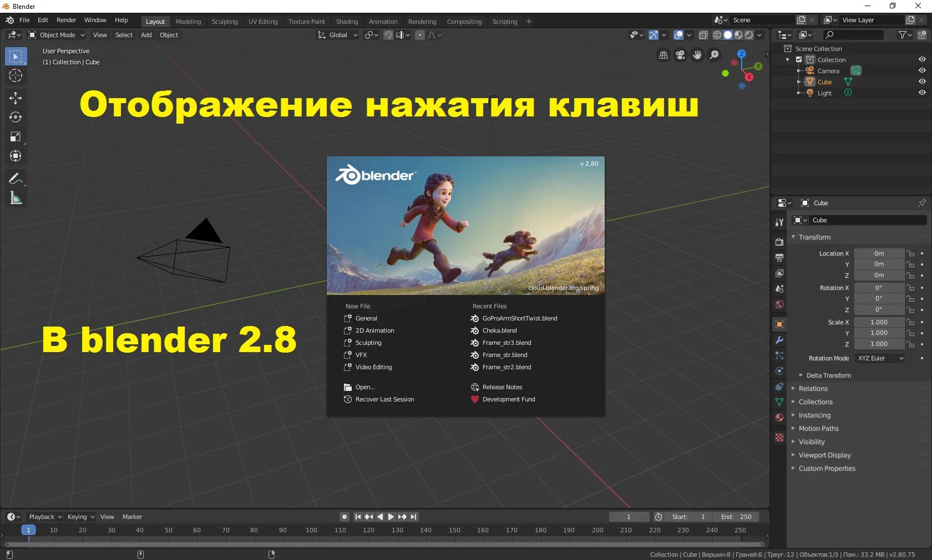Open the Rotation Mode XYZ Euler dropdown
Image resolution: width=932 pixels, height=560 pixels.
[x=879, y=358]
